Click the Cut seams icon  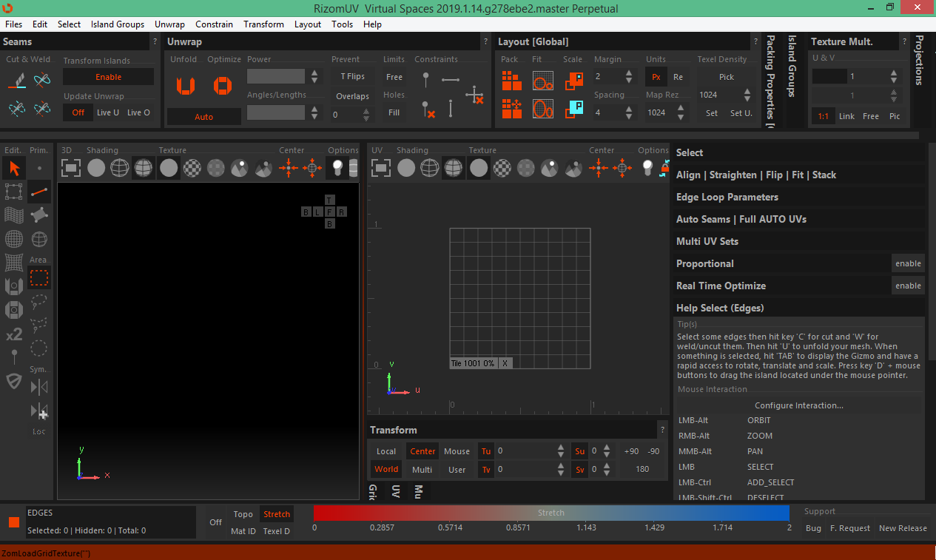[x=17, y=79]
